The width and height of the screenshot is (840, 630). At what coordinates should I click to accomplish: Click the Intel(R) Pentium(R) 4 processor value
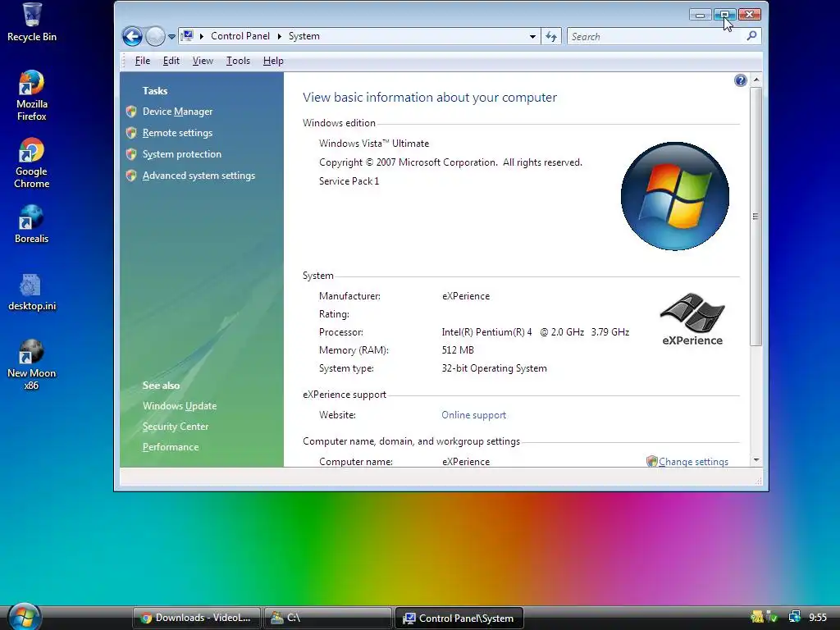[x=535, y=332]
